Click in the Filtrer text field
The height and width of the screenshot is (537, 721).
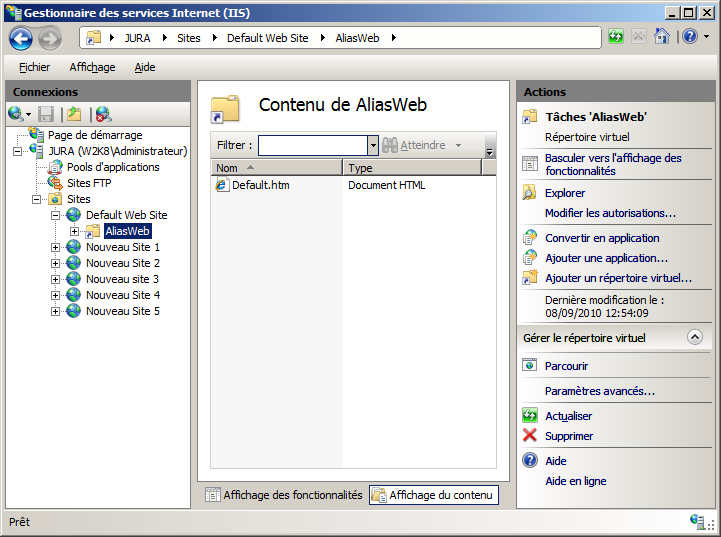312,145
